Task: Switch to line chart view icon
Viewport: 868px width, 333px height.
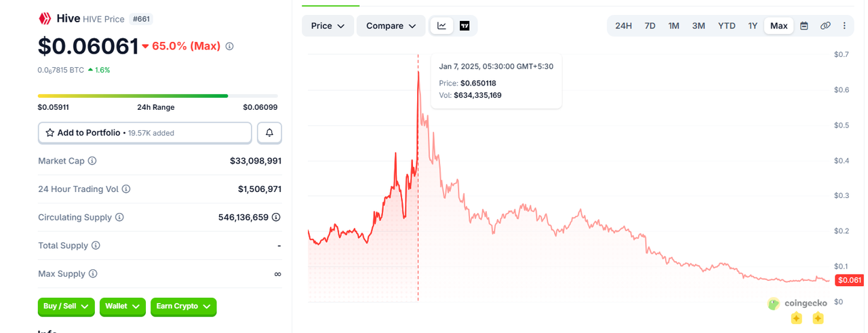Action: click(441, 26)
